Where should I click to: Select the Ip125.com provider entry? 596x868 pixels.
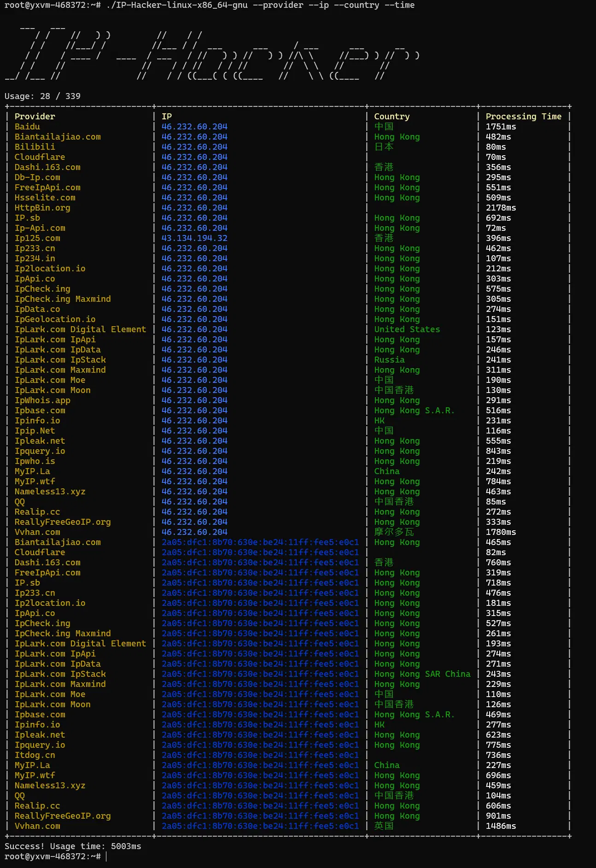point(37,238)
